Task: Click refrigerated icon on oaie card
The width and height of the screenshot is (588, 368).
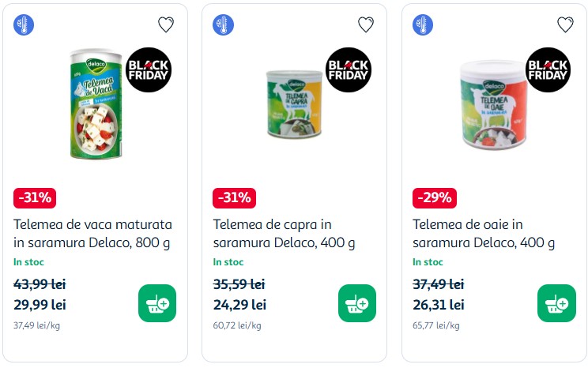Action: click(x=423, y=24)
